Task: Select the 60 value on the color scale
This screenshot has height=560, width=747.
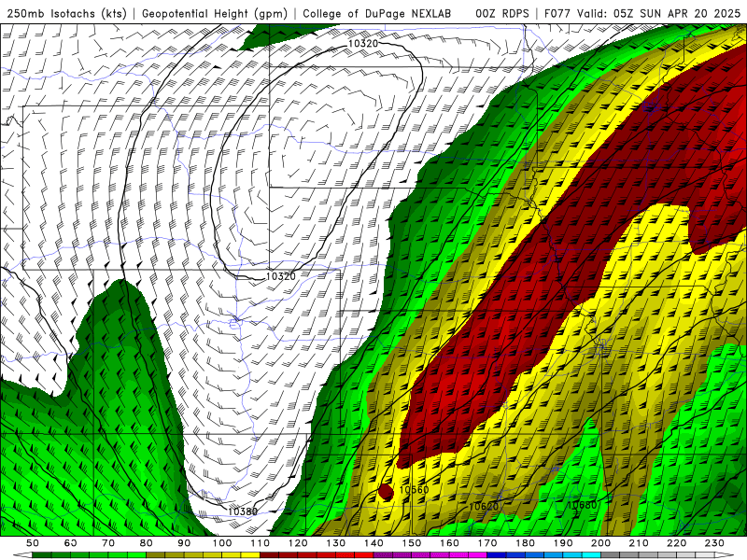Action: [71, 543]
